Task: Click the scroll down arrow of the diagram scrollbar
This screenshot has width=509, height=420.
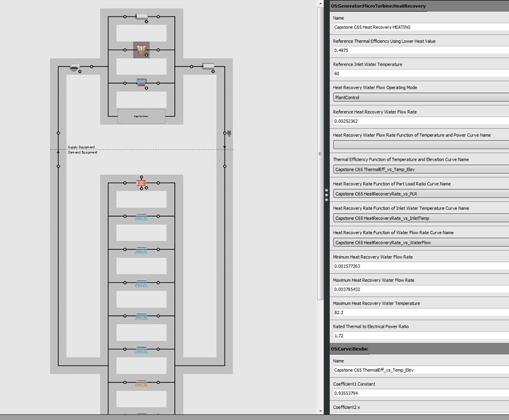Action: 320,411
